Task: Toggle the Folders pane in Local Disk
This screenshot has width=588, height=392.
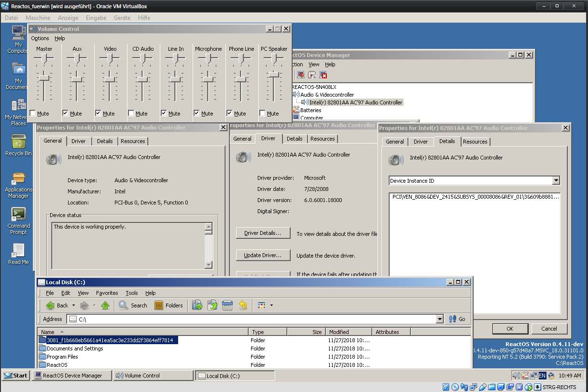Action: click(x=168, y=305)
